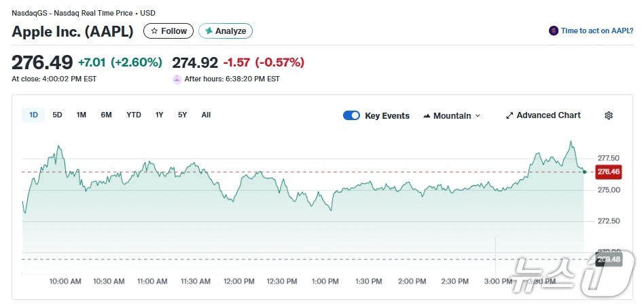Screen dimensions: 644x306
Task: Click the purple Time to act icon
Action: (554, 31)
